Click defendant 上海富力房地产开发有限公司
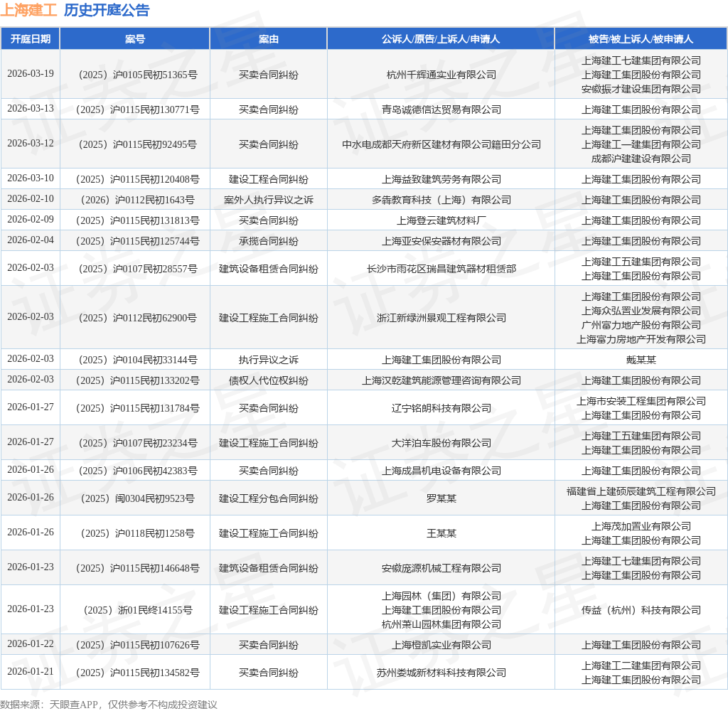The height and width of the screenshot is (711, 728). [x=641, y=339]
